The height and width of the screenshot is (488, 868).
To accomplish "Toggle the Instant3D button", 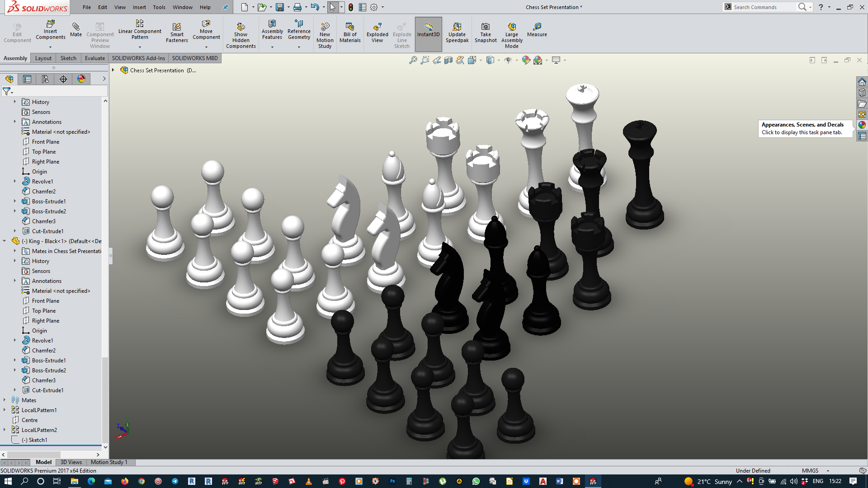I will [428, 29].
